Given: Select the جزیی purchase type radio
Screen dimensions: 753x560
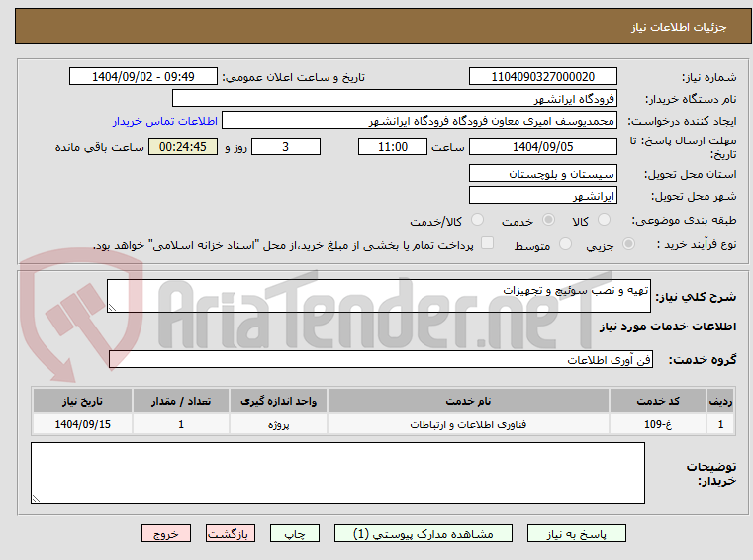Looking at the screenshot, I should [x=628, y=244].
